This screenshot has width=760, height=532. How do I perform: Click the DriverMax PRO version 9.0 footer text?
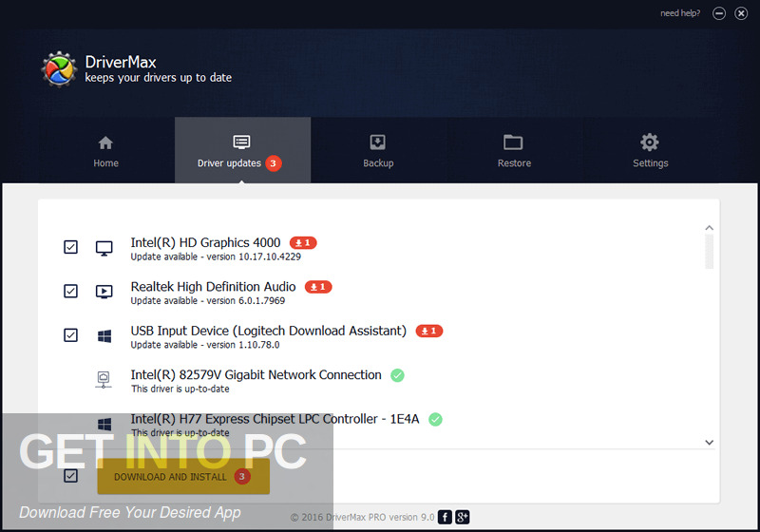(x=363, y=518)
